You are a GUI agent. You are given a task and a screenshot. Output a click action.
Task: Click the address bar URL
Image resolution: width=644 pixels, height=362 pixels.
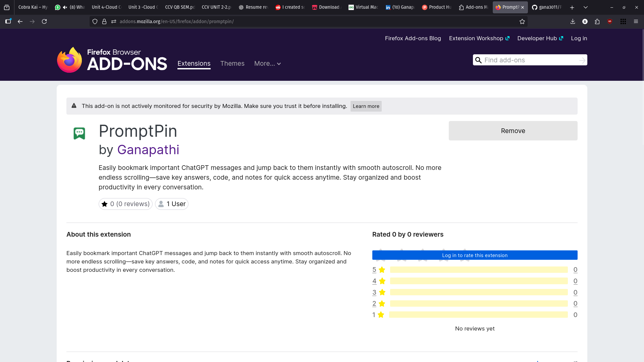tap(177, 21)
